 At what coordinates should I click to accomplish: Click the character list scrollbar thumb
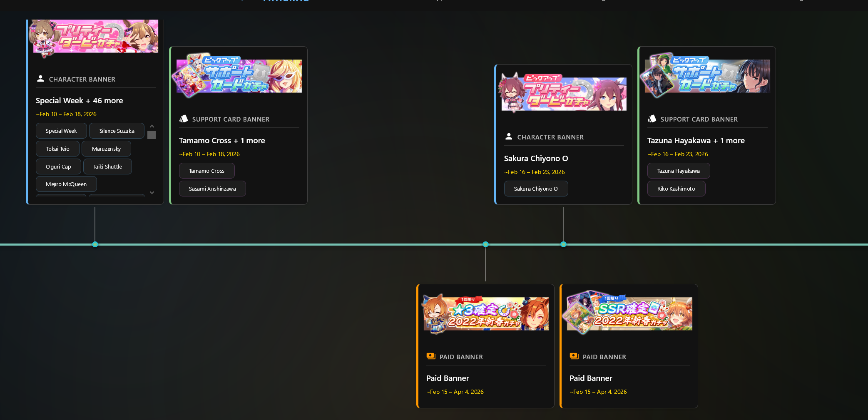pyautogui.click(x=152, y=135)
